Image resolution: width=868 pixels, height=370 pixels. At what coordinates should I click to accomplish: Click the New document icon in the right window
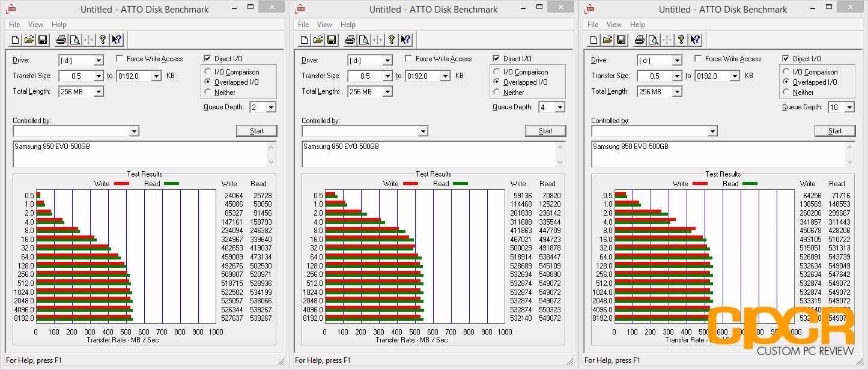click(594, 40)
